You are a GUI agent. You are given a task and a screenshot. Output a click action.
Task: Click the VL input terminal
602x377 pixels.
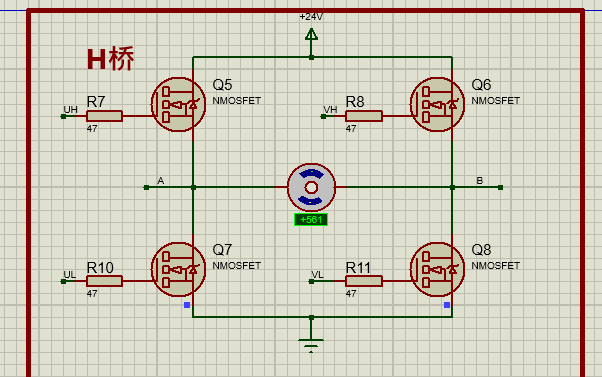311,281
